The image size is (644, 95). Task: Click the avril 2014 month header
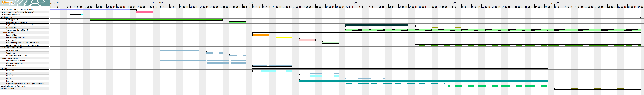[353, 3]
